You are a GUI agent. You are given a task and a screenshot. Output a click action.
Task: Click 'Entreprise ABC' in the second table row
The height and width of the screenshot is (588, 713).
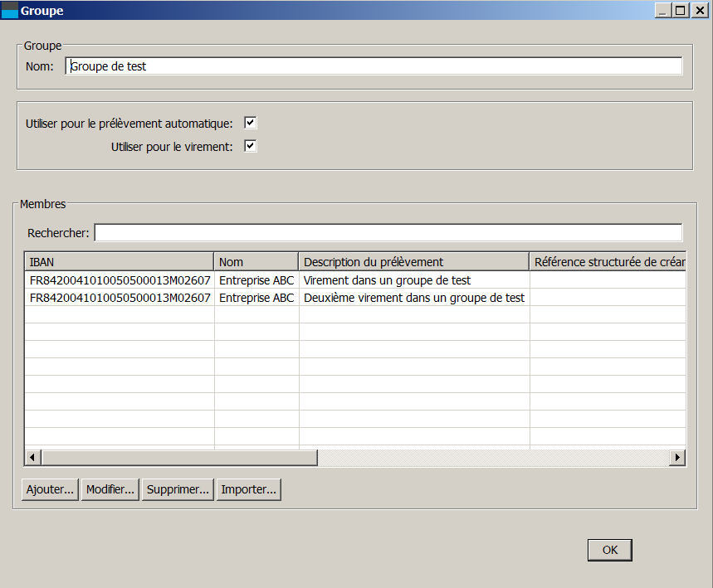[x=256, y=298]
